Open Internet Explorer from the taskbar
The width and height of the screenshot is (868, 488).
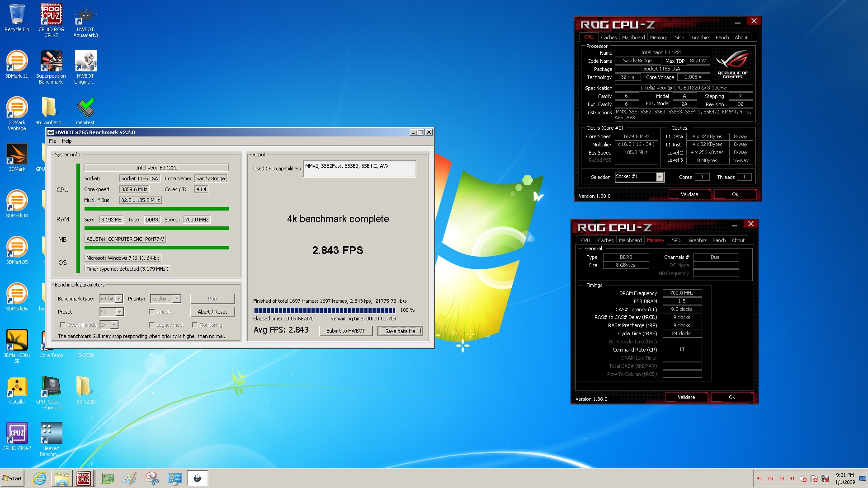pos(40,479)
